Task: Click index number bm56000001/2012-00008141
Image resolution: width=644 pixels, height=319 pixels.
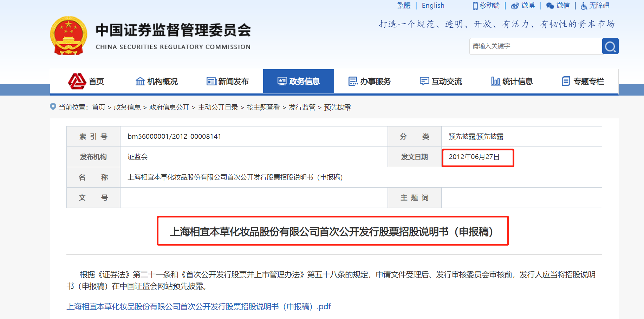Action: pos(174,136)
